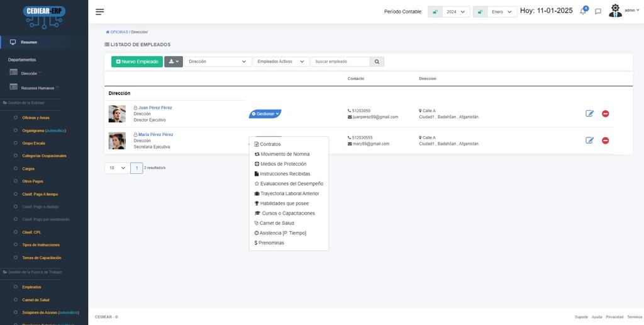The height and width of the screenshot is (325, 644).
Task: Open the download export dropdown
Action: click(x=174, y=62)
